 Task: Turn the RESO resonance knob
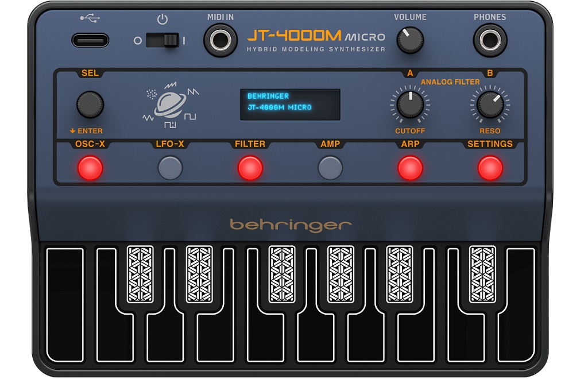coord(490,105)
